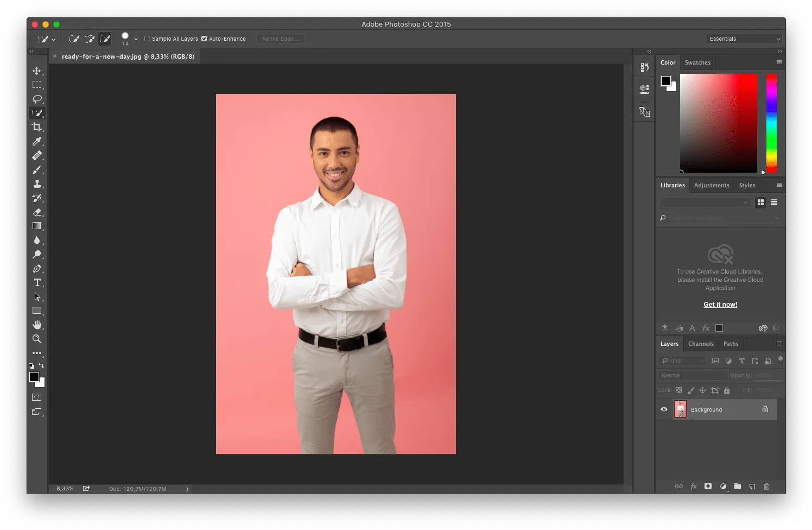Image resolution: width=812 pixels, height=530 pixels.
Task: Select the Pen tool
Action: pos(37,268)
